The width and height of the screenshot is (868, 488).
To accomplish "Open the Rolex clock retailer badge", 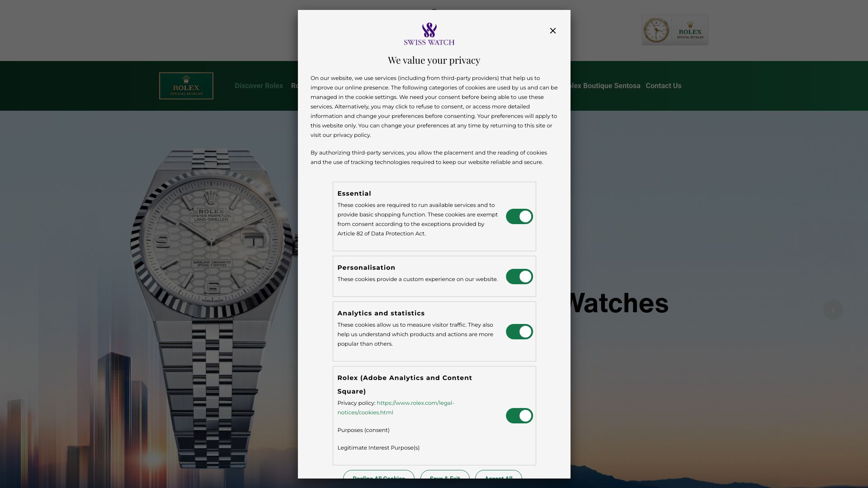I will click(x=675, y=30).
